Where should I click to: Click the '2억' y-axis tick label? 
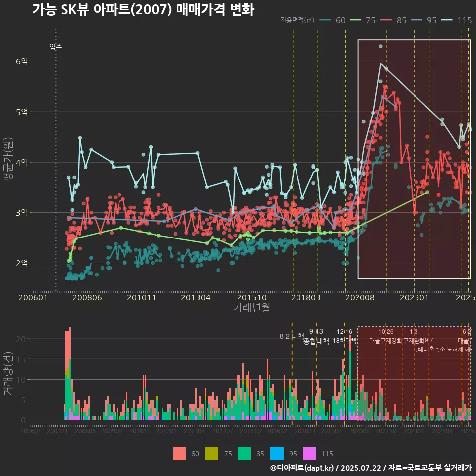coord(22,263)
